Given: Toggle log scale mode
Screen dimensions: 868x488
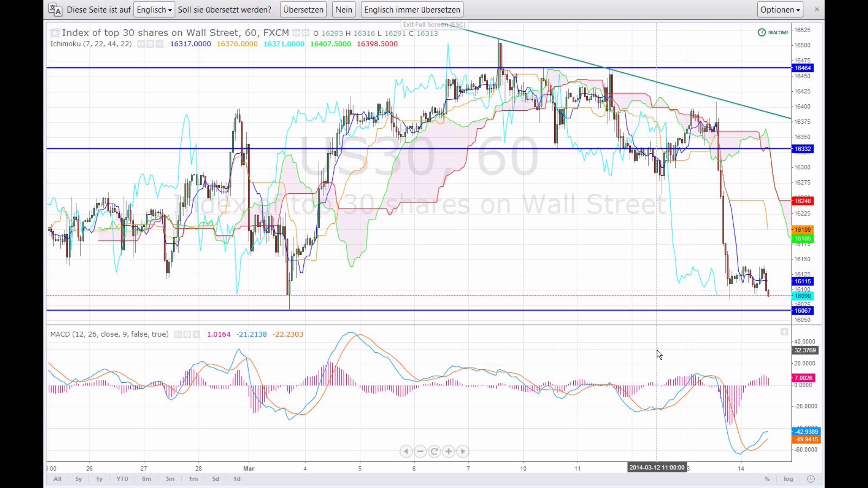Looking at the screenshot, I should tap(788, 479).
